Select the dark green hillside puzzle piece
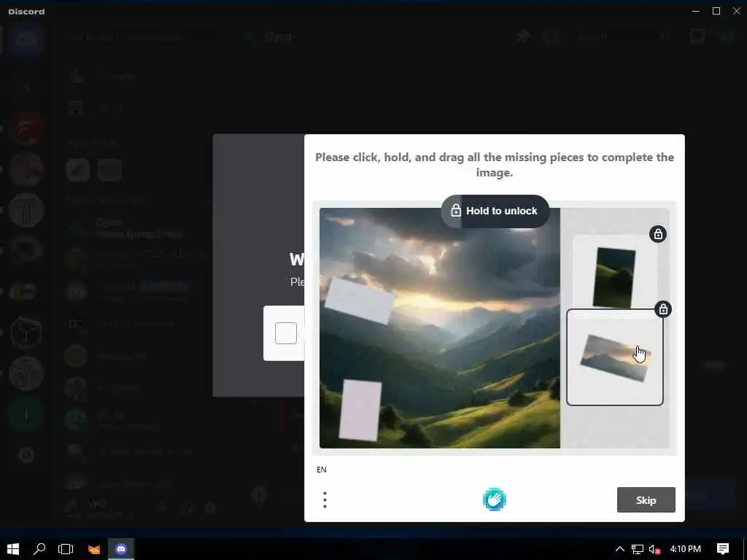747x560 pixels. point(614,278)
